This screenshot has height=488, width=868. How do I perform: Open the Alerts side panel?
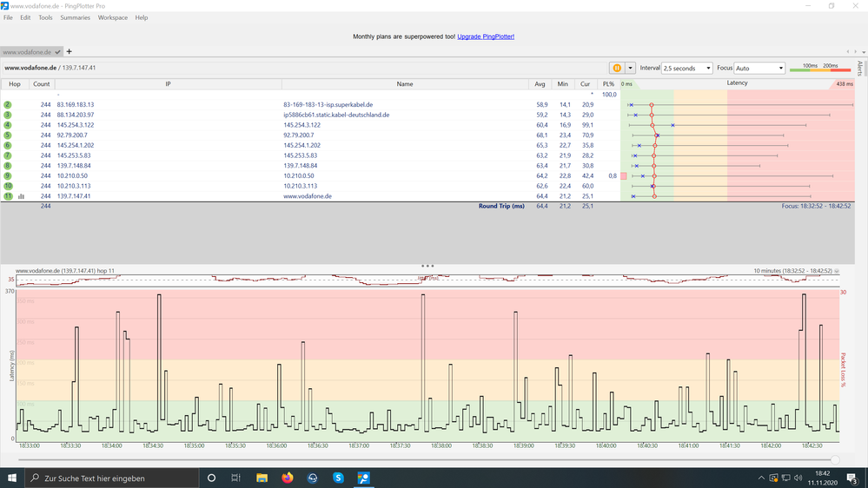point(860,69)
